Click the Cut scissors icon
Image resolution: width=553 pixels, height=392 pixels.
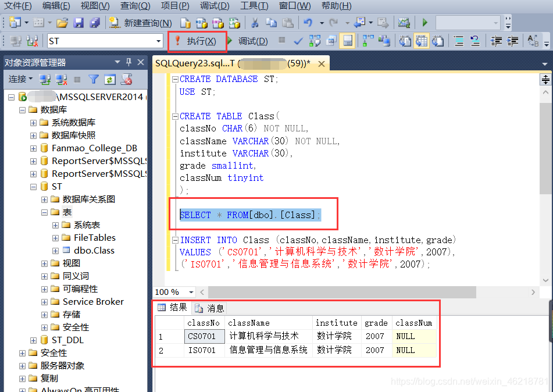(x=255, y=23)
